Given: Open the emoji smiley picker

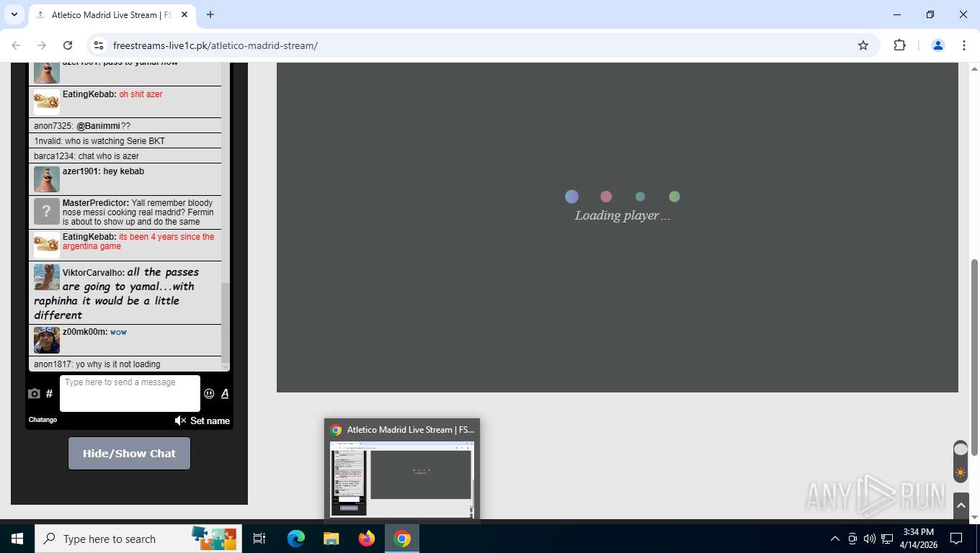Looking at the screenshot, I should coord(209,394).
